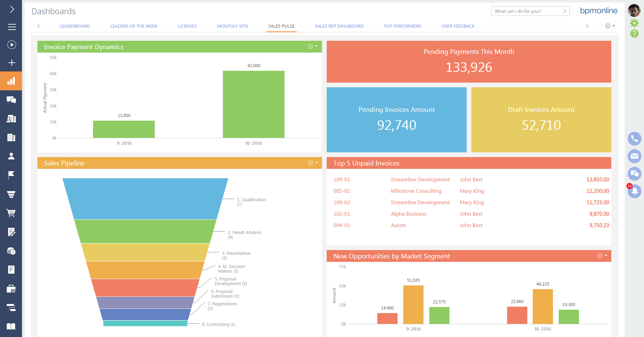644x337 pixels.
Task: Open the Orders shopping cart icon
Action: pyautogui.click(x=11, y=213)
